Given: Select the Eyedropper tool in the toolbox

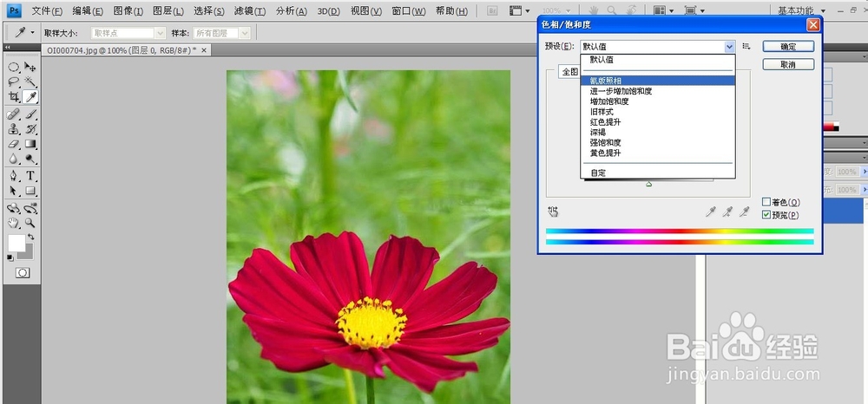Looking at the screenshot, I should point(30,97).
